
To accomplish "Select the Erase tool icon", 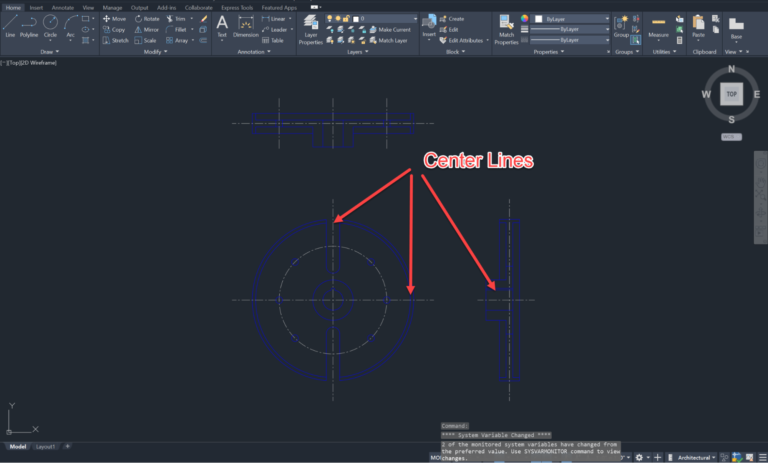I will click(204, 19).
